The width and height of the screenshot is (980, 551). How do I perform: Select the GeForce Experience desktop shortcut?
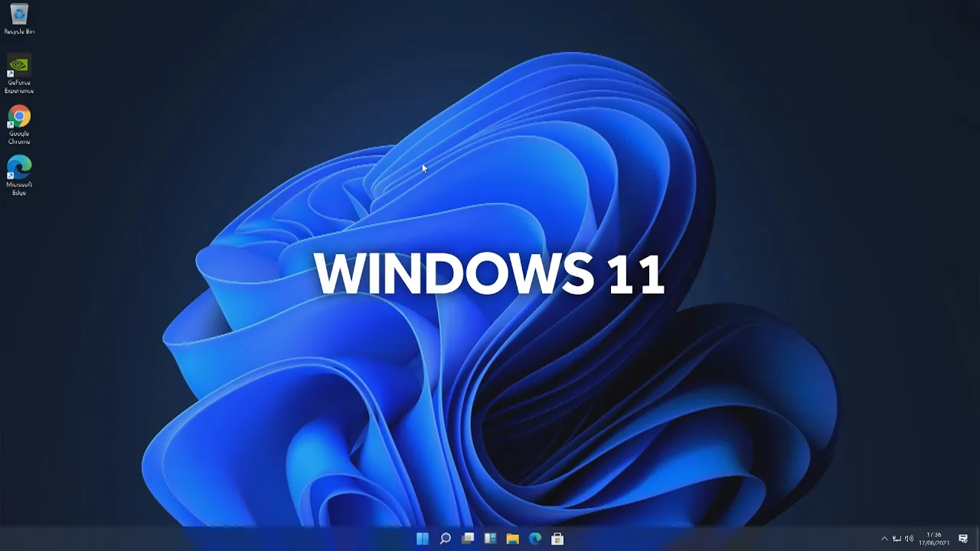[x=19, y=74]
